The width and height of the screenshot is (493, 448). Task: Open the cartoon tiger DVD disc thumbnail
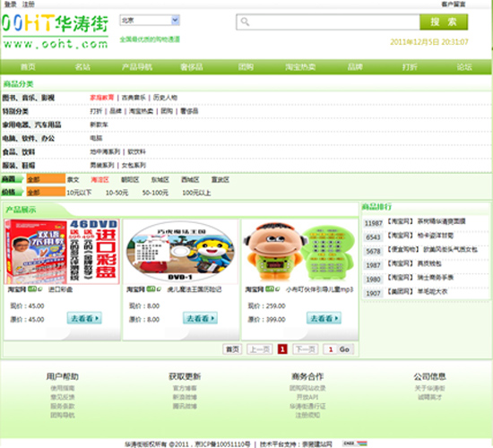pyautogui.click(x=180, y=252)
